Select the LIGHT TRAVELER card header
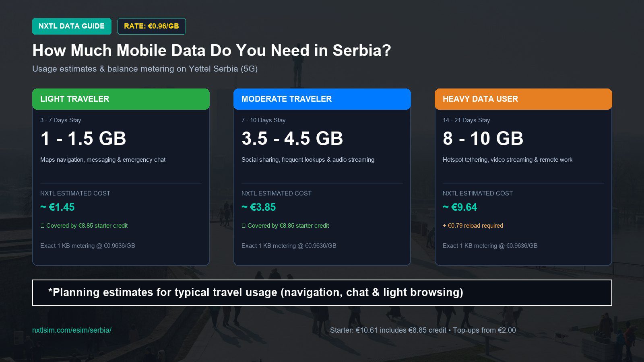This screenshot has height=362, width=644. click(x=121, y=99)
